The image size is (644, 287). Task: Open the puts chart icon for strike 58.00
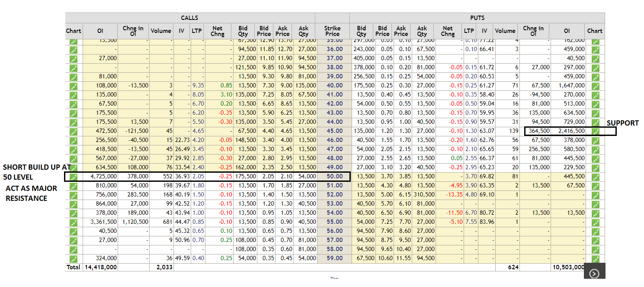click(595, 249)
